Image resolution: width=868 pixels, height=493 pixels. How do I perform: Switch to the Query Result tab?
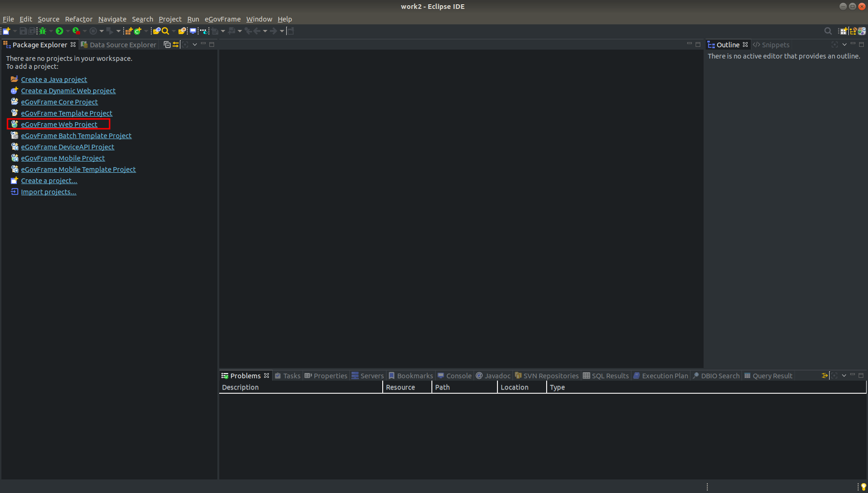tap(768, 375)
